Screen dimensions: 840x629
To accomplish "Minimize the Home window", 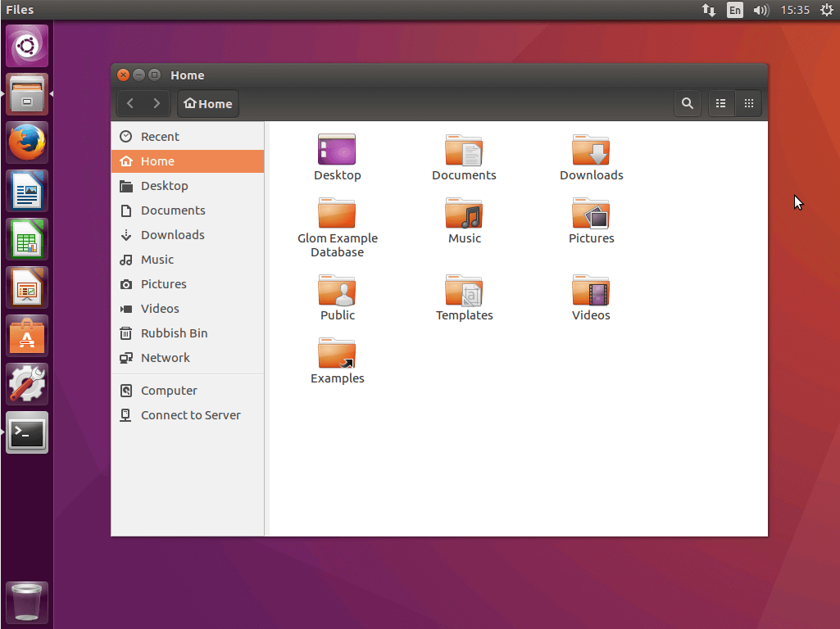I will click(138, 75).
